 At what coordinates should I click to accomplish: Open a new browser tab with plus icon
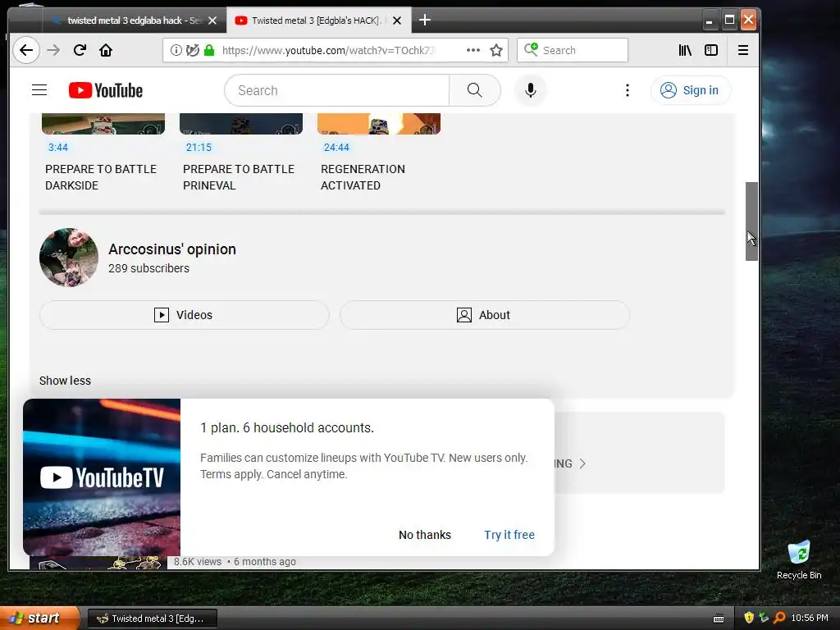tap(425, 21)
